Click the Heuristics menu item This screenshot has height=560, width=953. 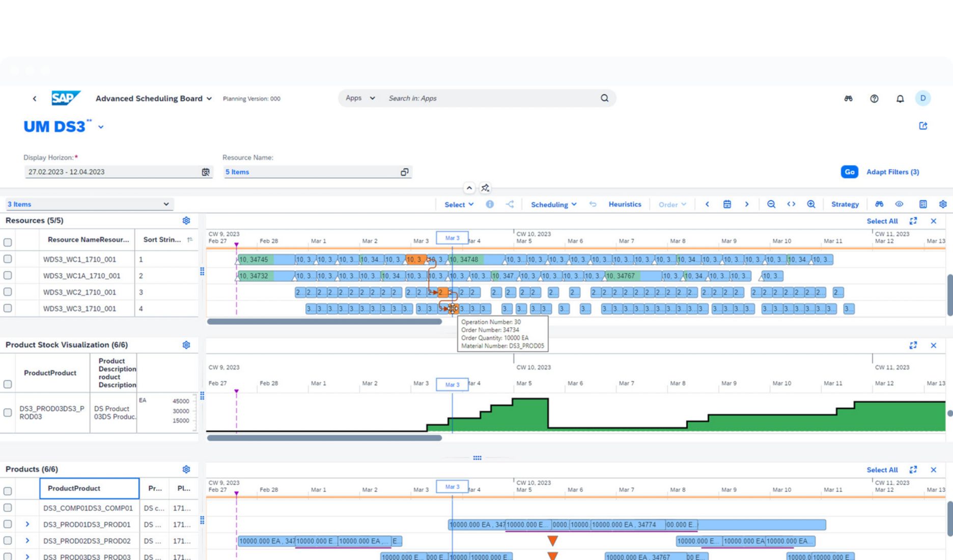624,204
